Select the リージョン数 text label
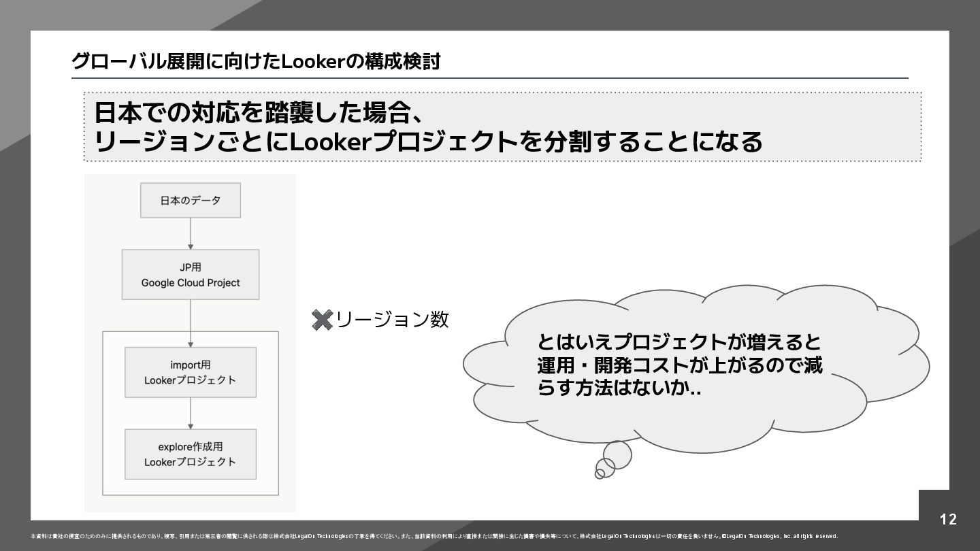980x551 pixels. coord(393,319)
